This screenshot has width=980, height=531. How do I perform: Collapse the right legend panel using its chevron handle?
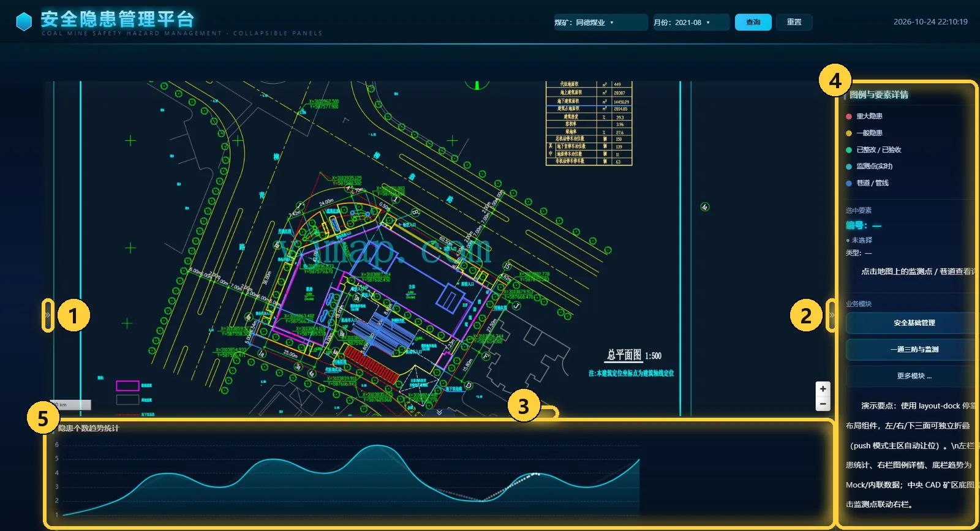(x=831, y=315)
